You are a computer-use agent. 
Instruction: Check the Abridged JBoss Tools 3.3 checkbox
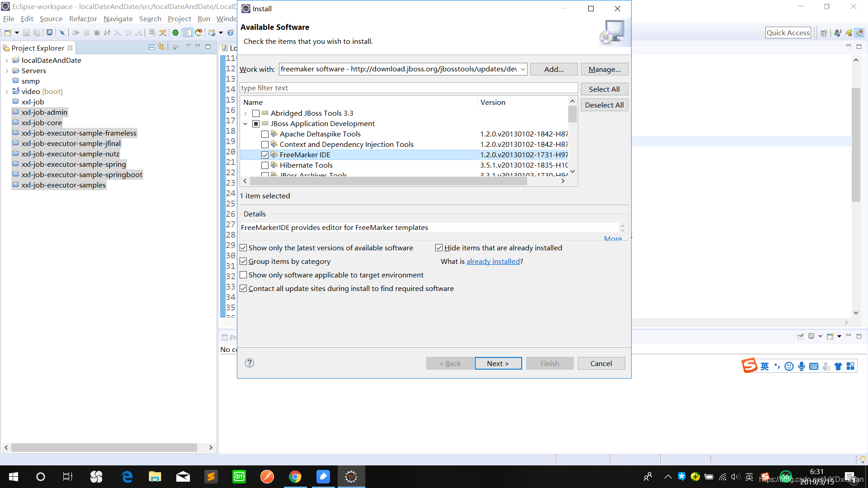(256, 113)
